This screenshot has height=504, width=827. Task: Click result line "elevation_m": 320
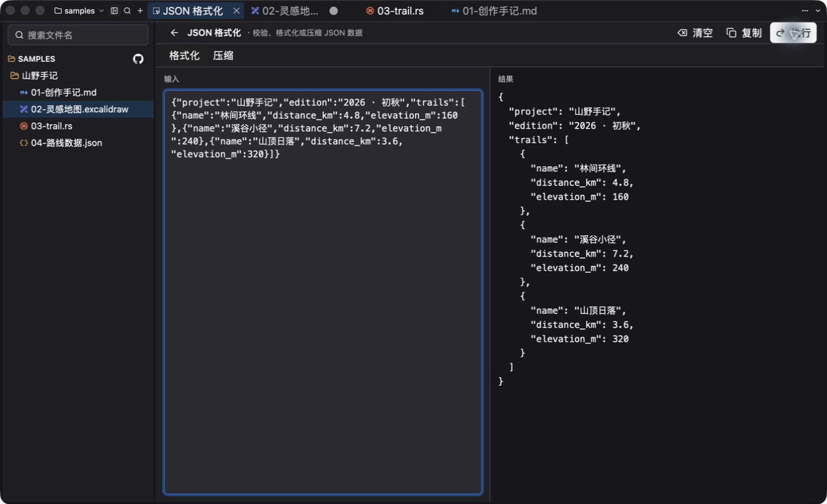pyautogui.click(x=580, y=339)
